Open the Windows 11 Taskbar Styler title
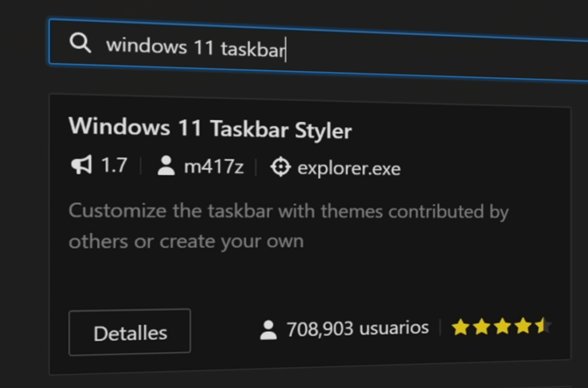588x388 pixels. coord(210,128)
